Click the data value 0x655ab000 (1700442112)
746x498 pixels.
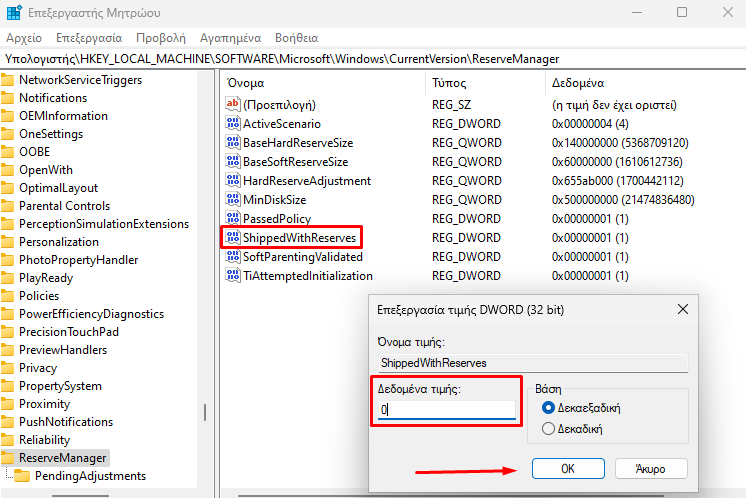tap(618, 181)
